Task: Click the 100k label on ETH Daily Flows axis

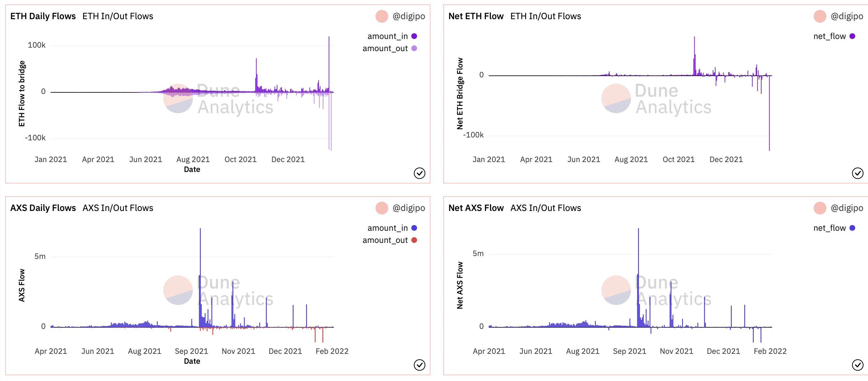Action: coord(36,45)
